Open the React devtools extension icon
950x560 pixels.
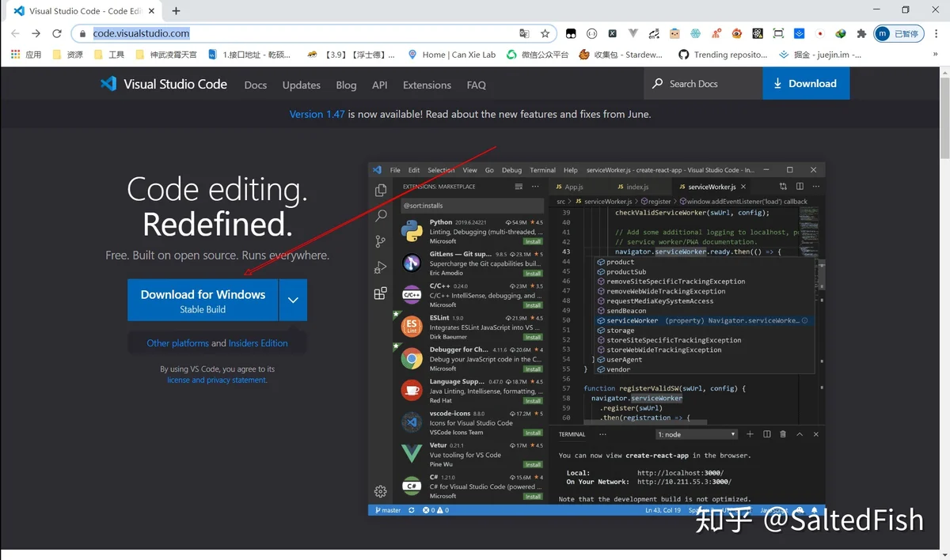[758, 34]
